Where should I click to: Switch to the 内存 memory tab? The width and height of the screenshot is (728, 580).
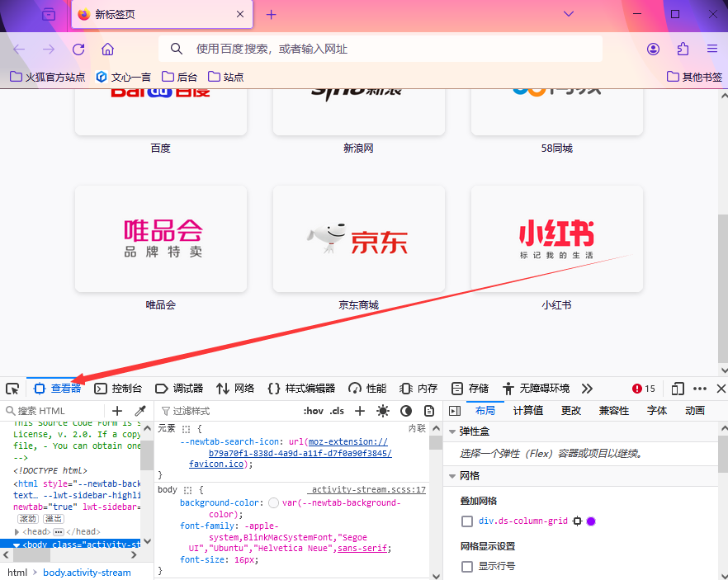point(418,389)
